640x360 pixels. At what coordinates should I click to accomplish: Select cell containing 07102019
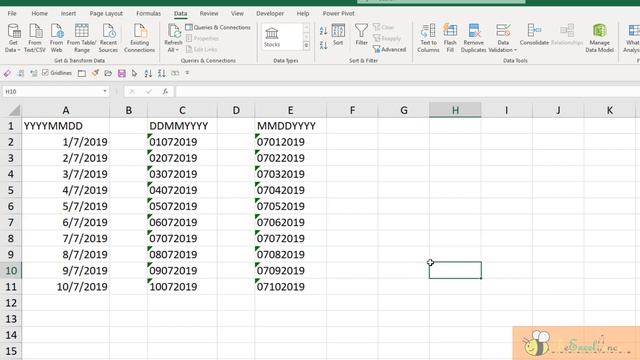(x=290, y=287)
